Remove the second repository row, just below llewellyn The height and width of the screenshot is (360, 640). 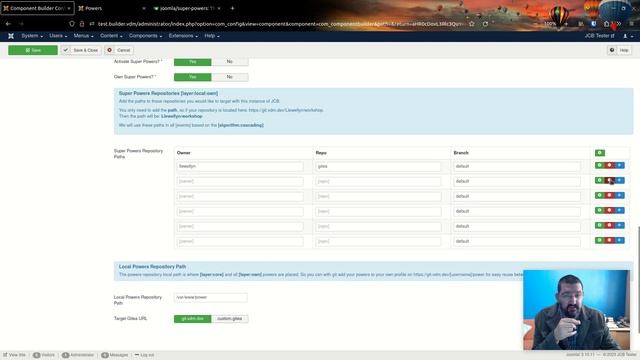tap(609, 180)
